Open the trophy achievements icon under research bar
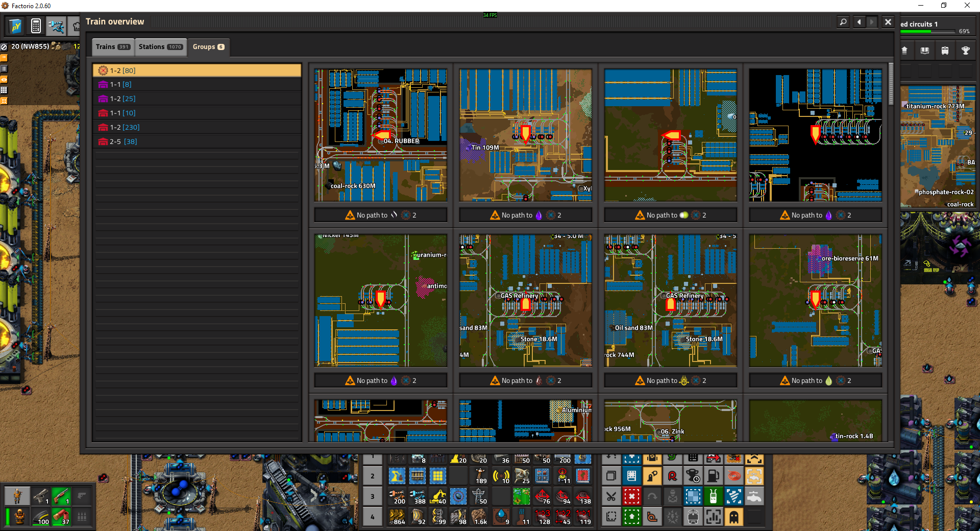 pos(965,51)
